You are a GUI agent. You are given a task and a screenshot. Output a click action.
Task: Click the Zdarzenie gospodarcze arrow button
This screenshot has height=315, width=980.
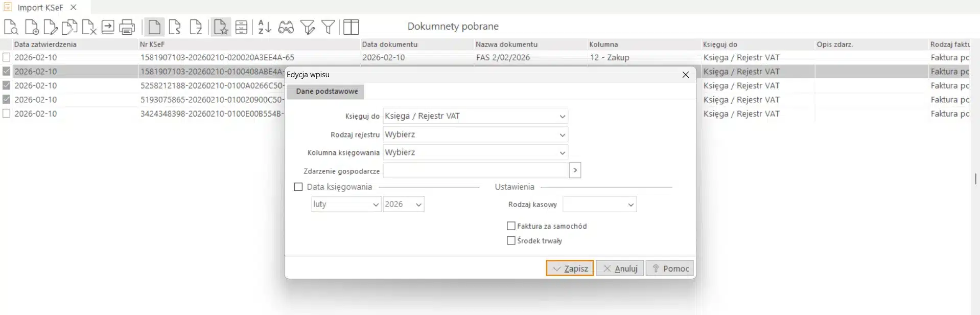pos(575,170)
